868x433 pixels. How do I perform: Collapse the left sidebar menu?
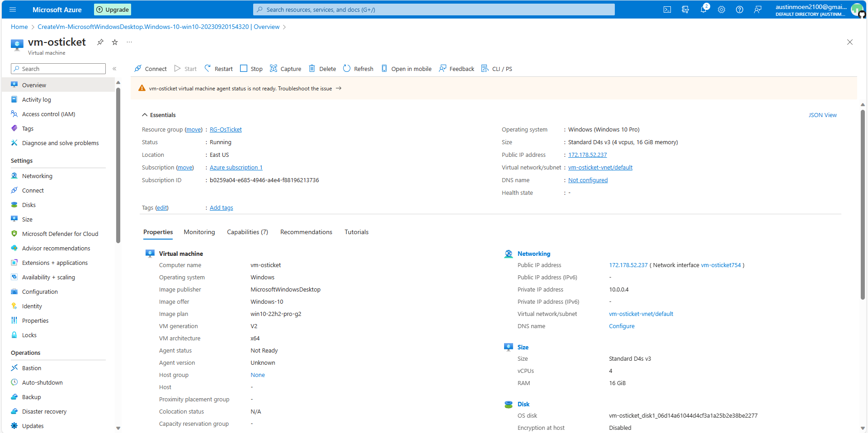[x=115, y=68]
